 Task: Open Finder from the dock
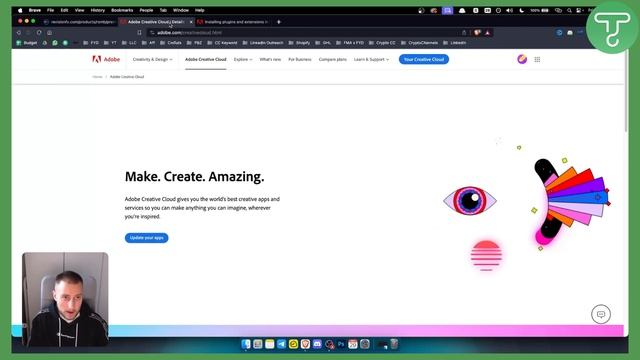(246, 344)
